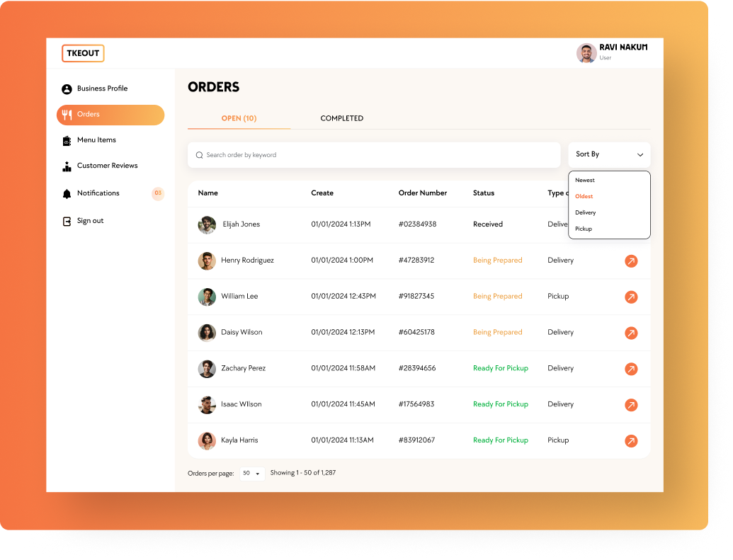Click Elijah Jones Received status

pyautogui.click(x=487, y=224)
